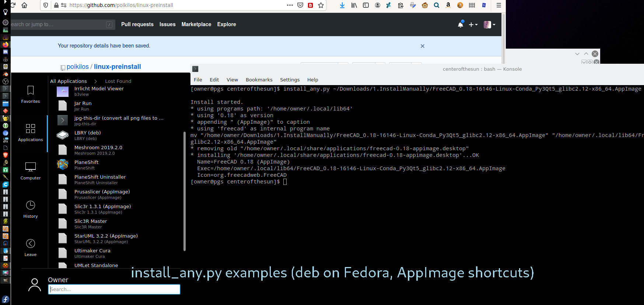Reload the Firefox page
This screenshot has width=644, height=305.
pyautogui.click(x=13, y=5)
